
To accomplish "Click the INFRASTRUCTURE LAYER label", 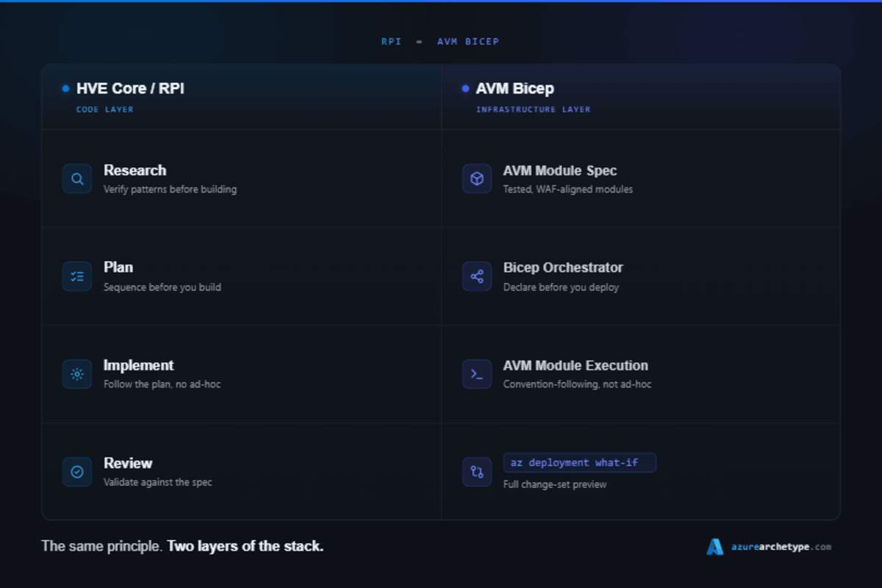I will pos(534,110).
